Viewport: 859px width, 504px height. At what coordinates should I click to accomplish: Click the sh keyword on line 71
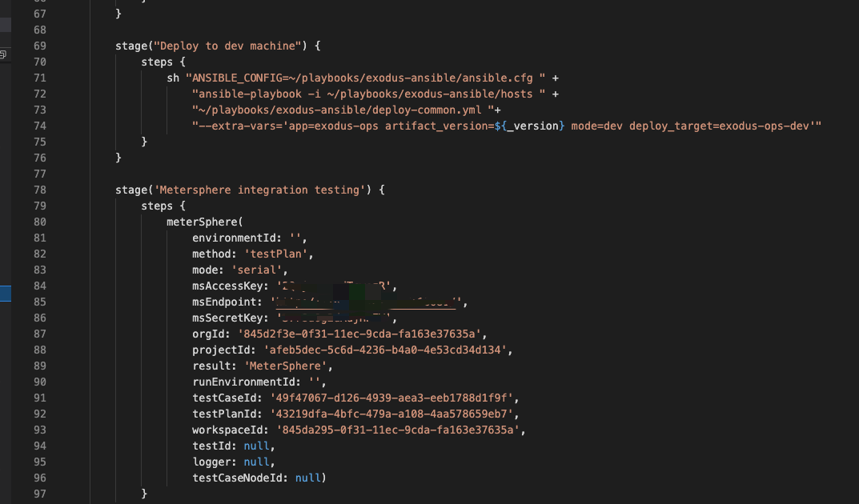(x=173, y=78)
